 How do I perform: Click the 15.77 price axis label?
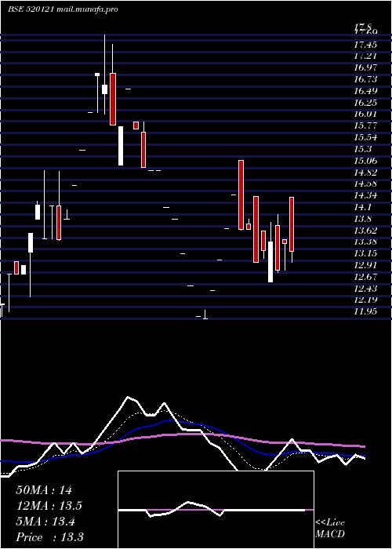coord(365,125)
